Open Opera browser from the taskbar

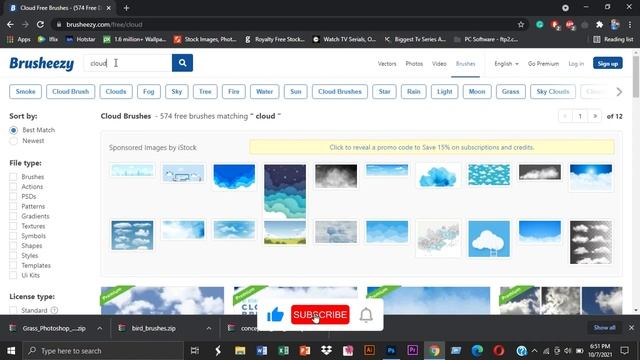tap(498, 351)
